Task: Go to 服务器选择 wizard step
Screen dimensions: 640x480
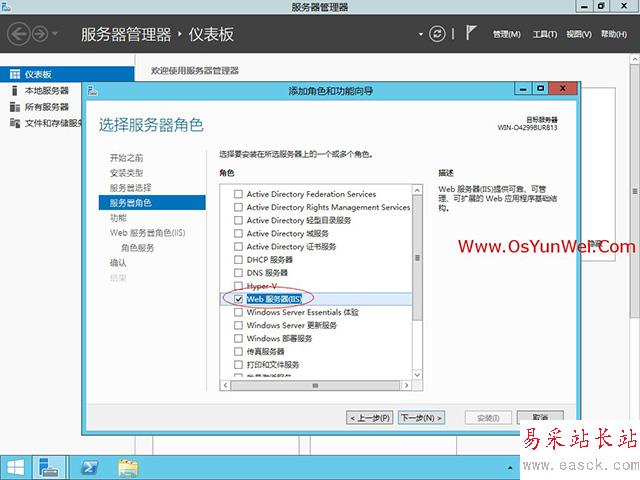Action: coord(131,188)
